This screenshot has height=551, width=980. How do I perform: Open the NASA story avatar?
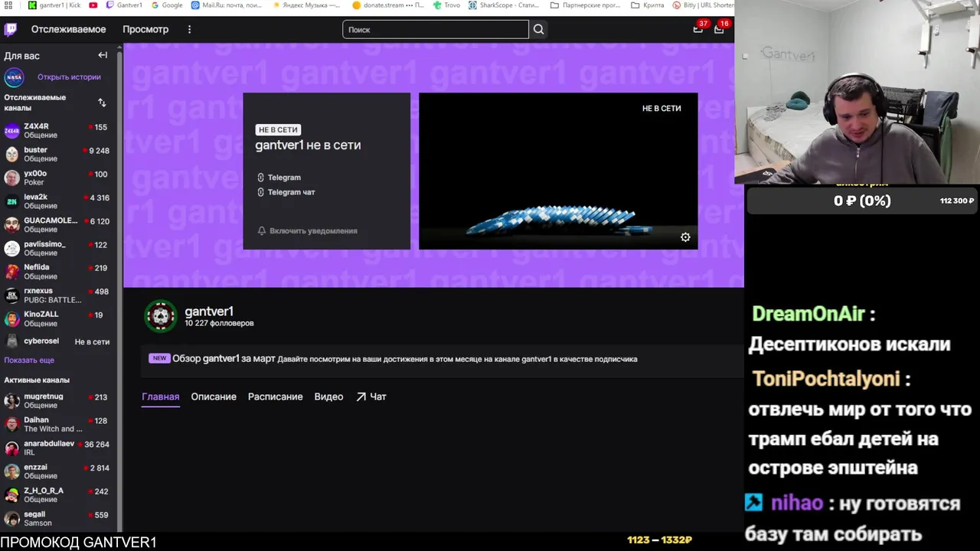click(x=14, y=77)
